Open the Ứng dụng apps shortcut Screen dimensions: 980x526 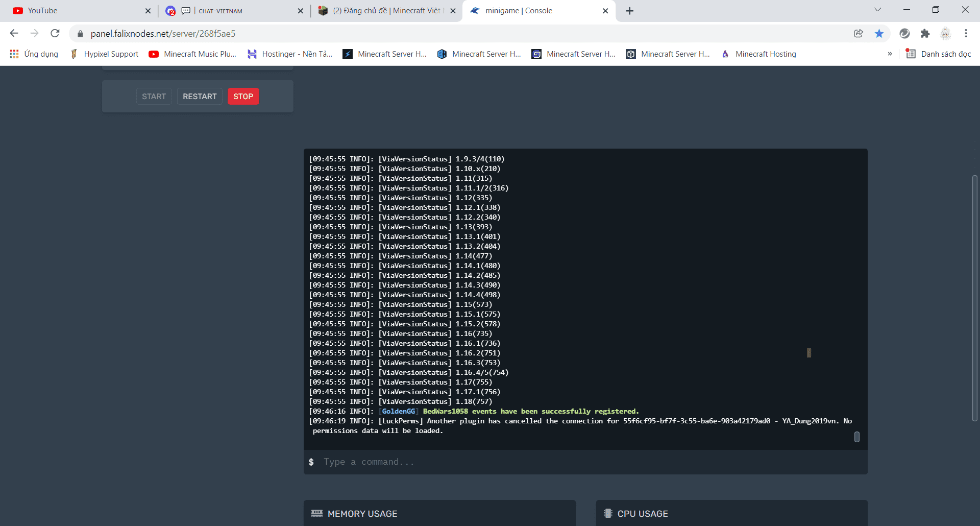click(x=34, y=54)
